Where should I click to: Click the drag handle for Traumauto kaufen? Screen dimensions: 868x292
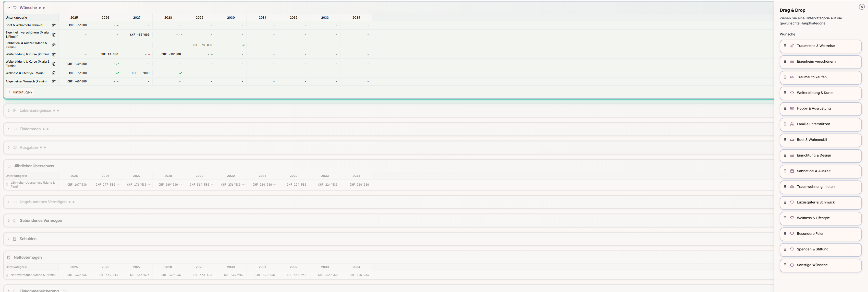(x=785, y=77)
